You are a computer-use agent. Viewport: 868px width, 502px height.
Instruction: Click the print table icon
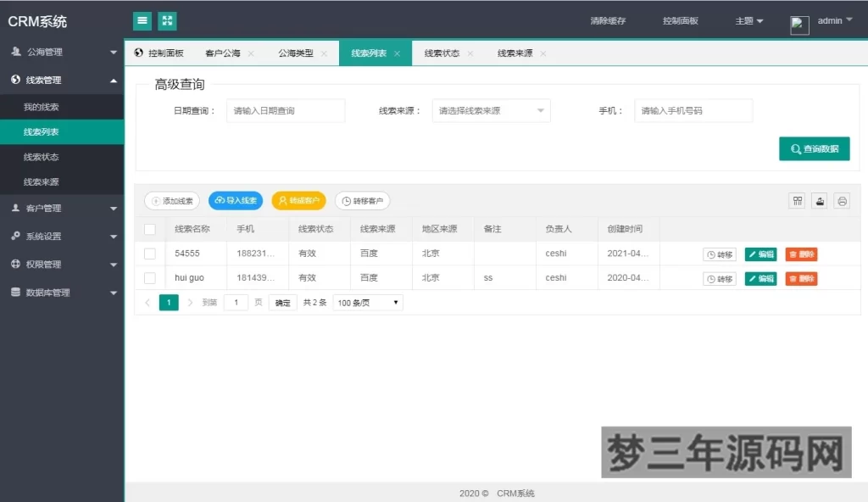[x=842, y=201]
